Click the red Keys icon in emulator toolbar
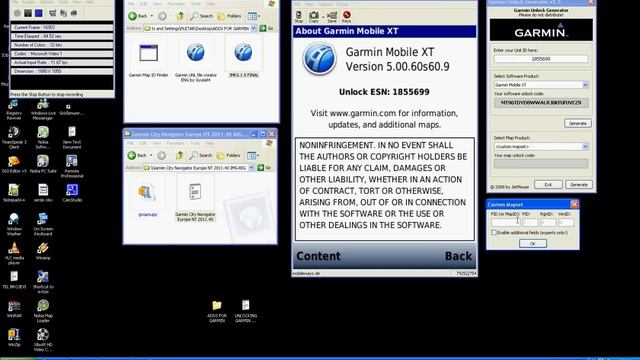This screenshot has height=360, width=640. tap(347, 16)
